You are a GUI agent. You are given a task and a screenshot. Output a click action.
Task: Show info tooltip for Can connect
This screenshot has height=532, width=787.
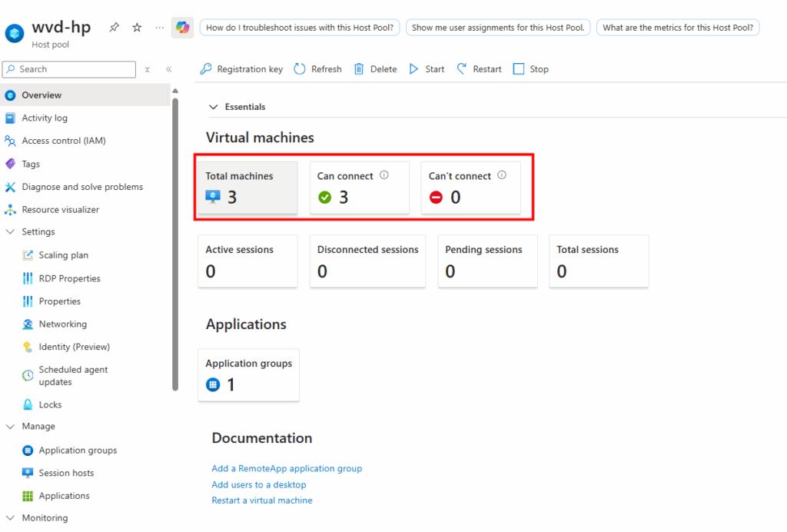[384, 175]
